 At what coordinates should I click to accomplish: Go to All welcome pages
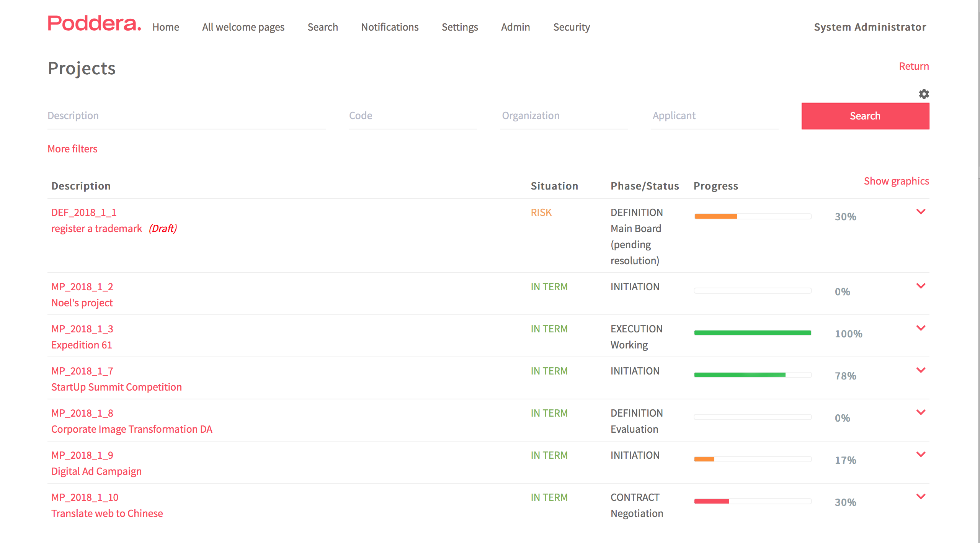point(243,27)
